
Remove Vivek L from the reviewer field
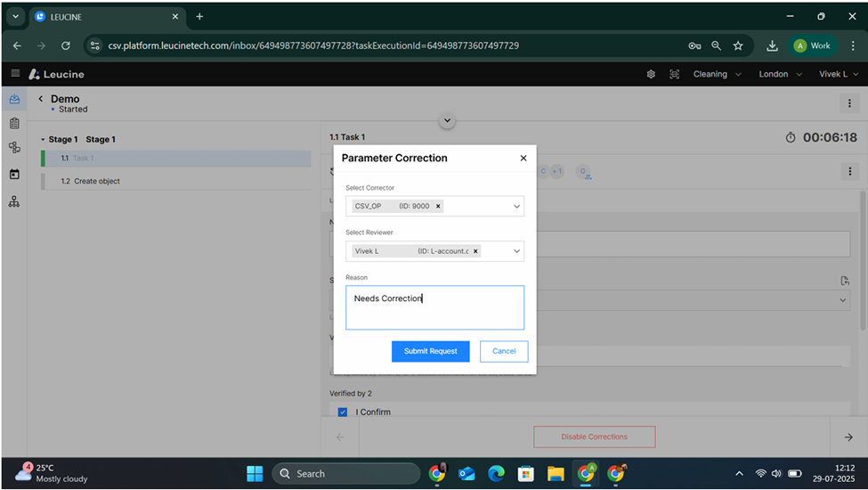(x=475, y=251)
